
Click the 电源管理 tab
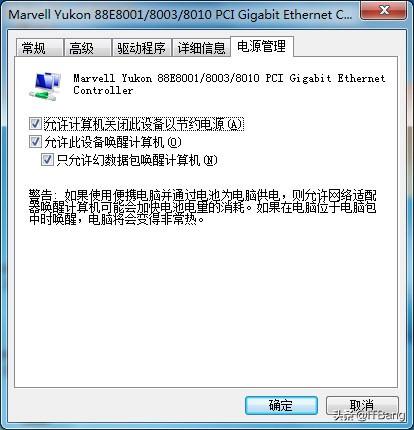click(x=262, y=46)
